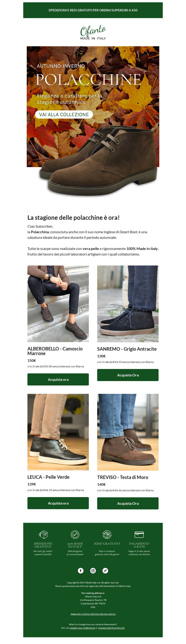
Task: Click the Facebook icon in footer
Action: 81,570
